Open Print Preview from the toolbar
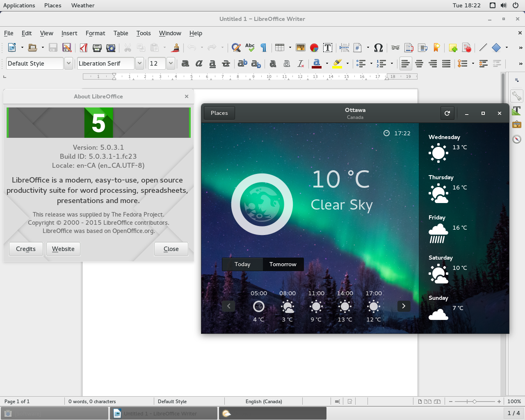The height and width of the screenshot is (420, 525). [x=111, y=48]
